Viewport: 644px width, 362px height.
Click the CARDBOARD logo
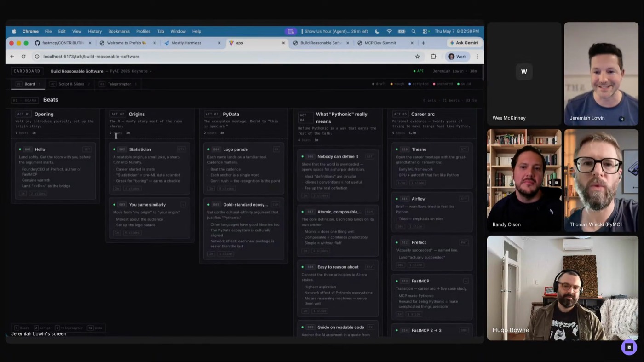(x=27, y=71)
